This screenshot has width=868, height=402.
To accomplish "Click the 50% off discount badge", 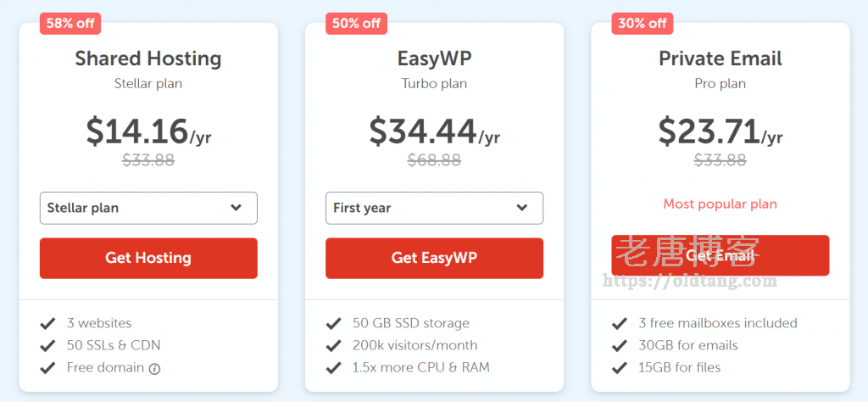I will [x=356, y=23].
